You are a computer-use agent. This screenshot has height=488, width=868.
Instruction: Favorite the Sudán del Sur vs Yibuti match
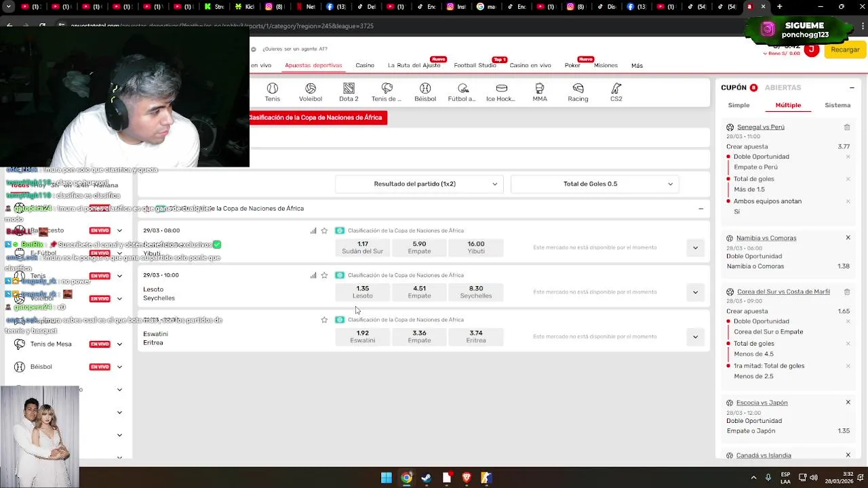[x=324, y=230]
